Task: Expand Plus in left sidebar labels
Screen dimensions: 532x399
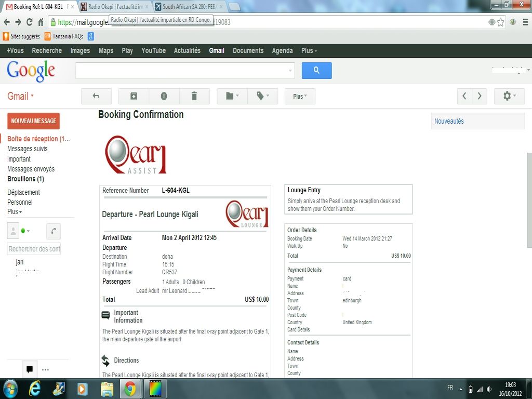Action: (15, 212)
